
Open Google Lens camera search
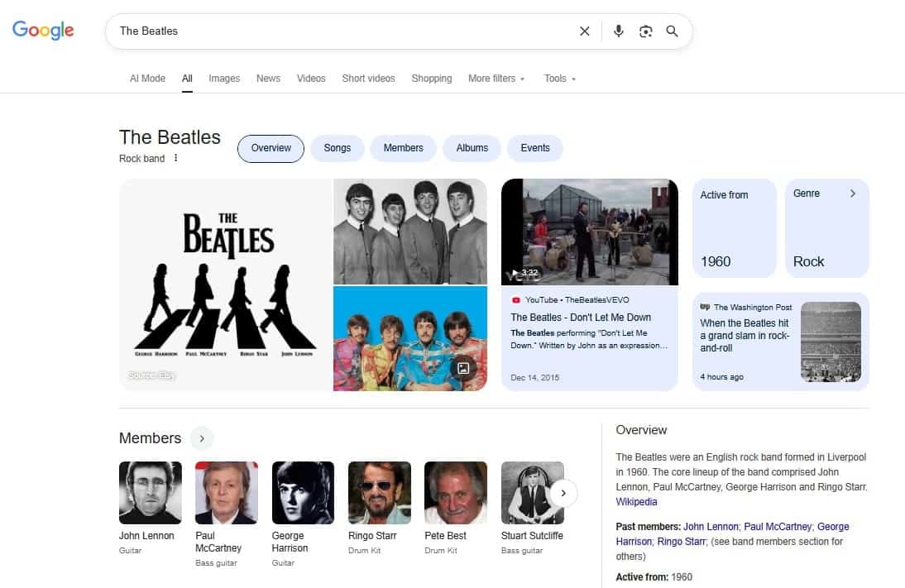(645, 31)
